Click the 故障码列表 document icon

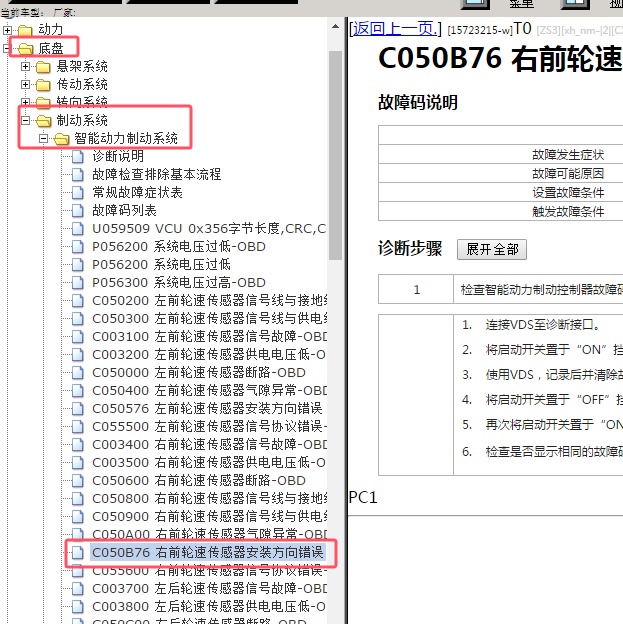(78, 211)
